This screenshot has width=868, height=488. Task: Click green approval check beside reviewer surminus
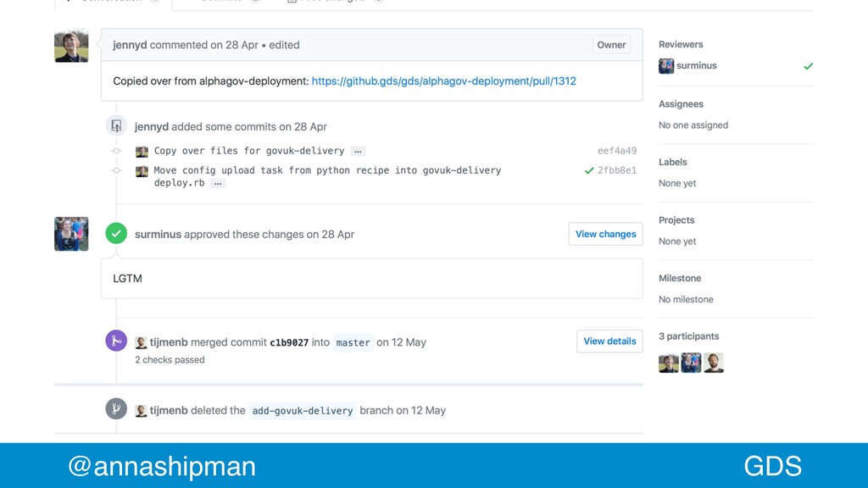pos(808,66)
